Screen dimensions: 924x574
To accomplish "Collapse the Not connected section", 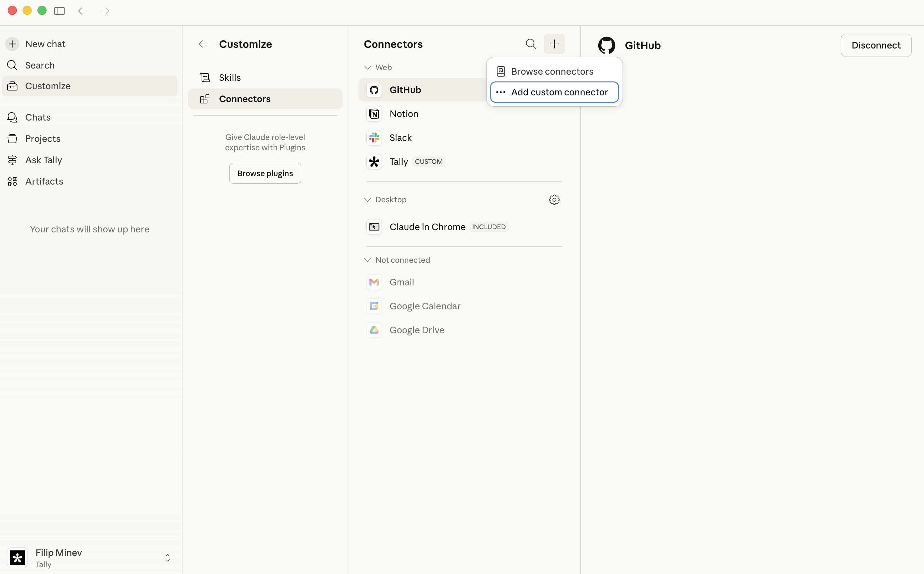I will click(397, 260).
